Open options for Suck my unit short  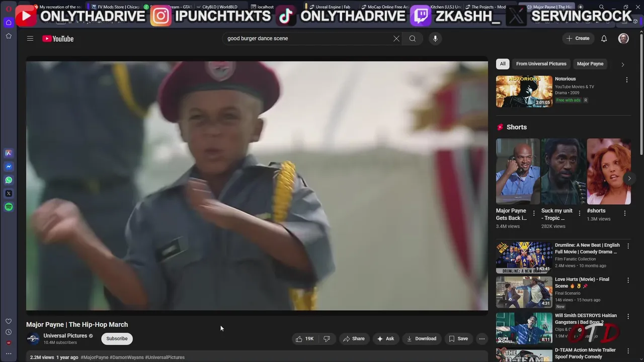579,213
